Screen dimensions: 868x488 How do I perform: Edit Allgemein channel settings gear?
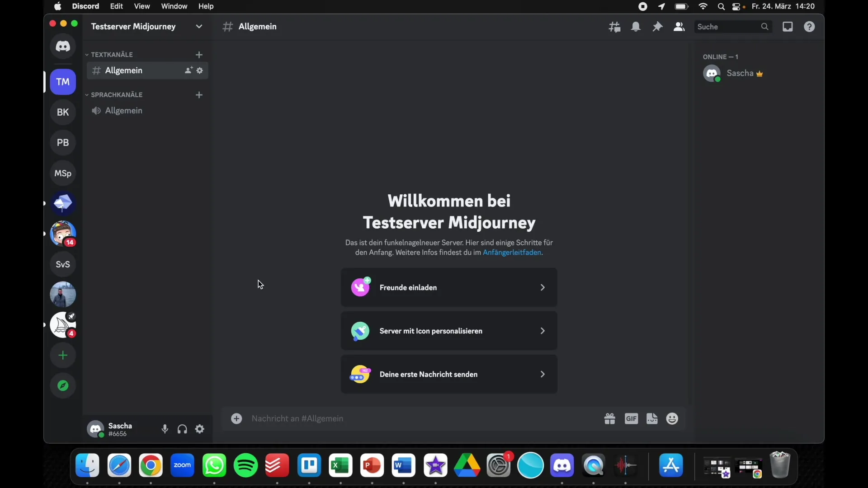(x=200, y=70)
